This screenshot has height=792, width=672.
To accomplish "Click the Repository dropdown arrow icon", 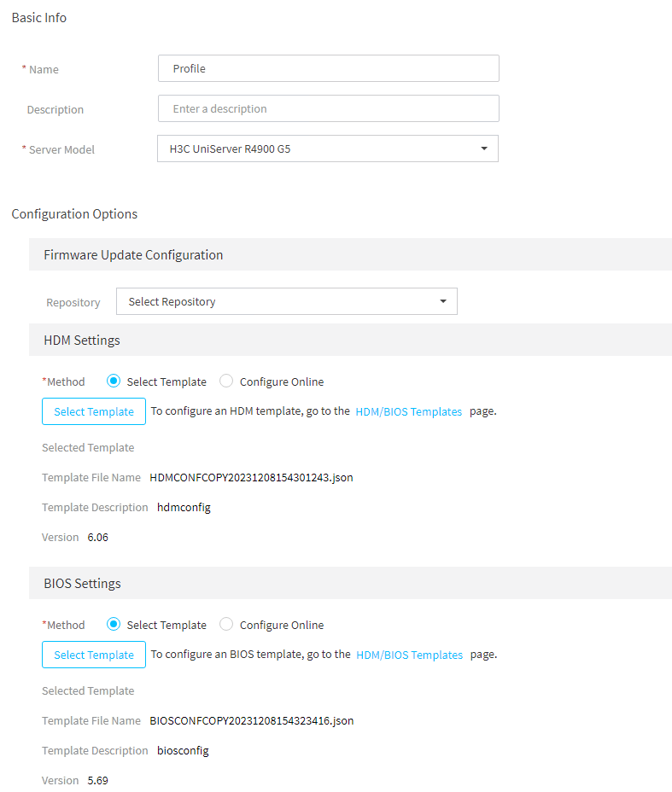I will tap(442, 301).
